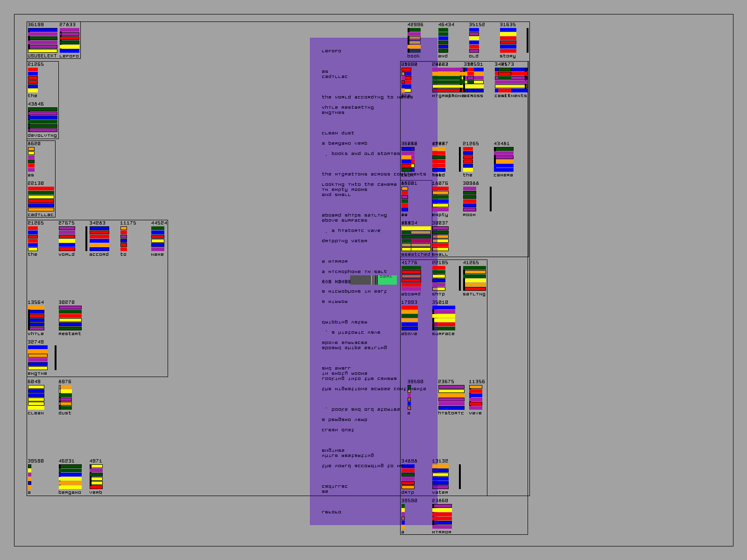The width and height of the screenshot is (747, 560).
Task: Select the upright "dripping water" text line
Action: pos(345,241)
